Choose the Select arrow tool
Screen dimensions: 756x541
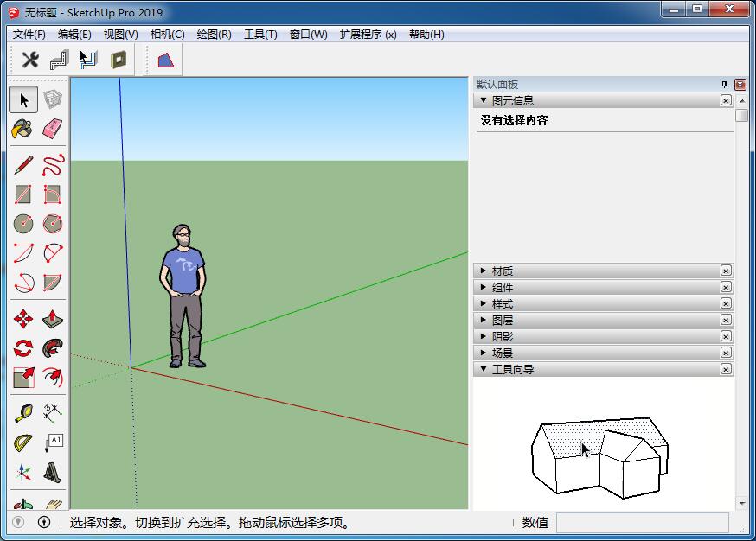coord(23,99)
